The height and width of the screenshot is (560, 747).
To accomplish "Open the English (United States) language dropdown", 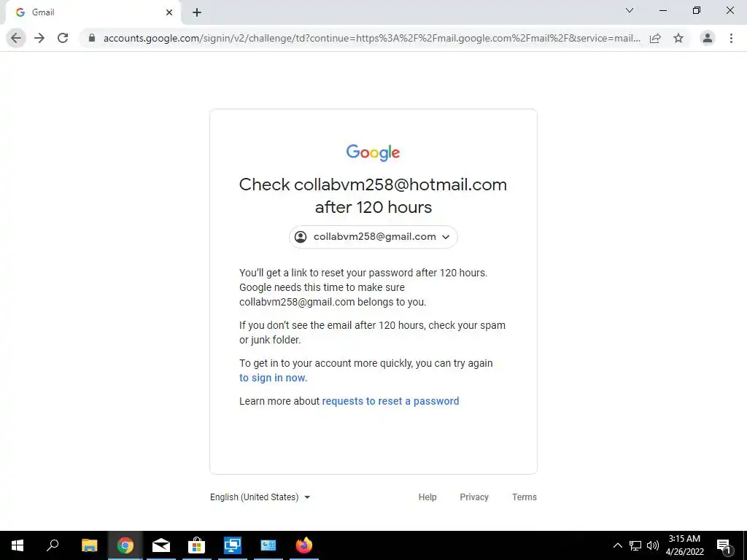I will coord(260,497).
